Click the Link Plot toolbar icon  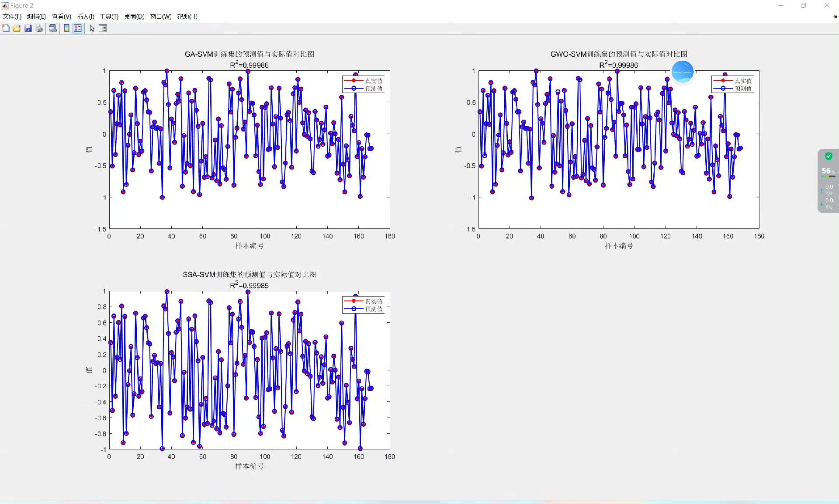(x=53, y=28)
